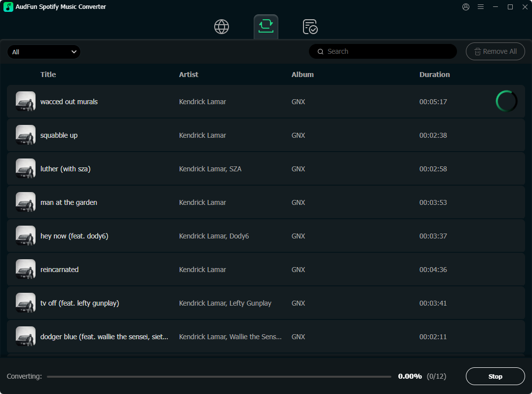Stop the conversion with Stop button

coord(495,376)
